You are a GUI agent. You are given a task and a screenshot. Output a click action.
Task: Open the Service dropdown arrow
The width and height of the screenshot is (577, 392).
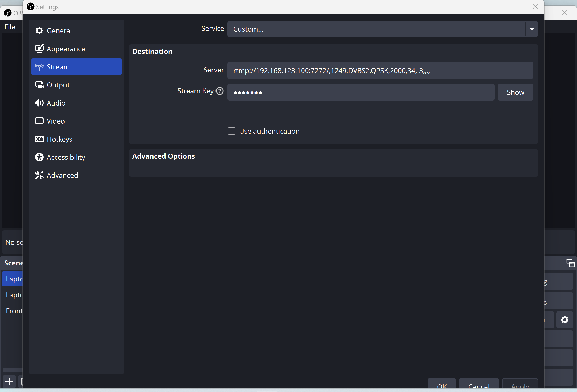[x=532, y=29]
